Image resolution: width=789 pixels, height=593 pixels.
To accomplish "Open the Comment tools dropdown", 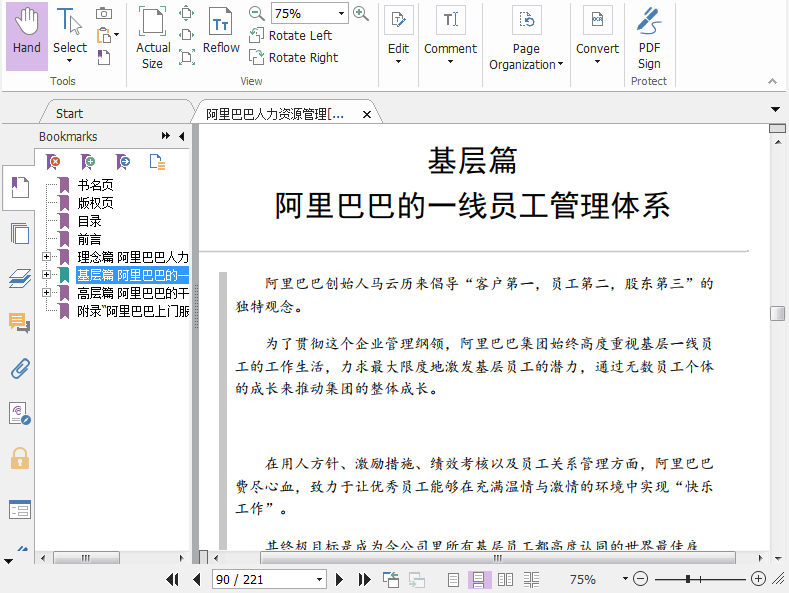I will tap(450, 36).
